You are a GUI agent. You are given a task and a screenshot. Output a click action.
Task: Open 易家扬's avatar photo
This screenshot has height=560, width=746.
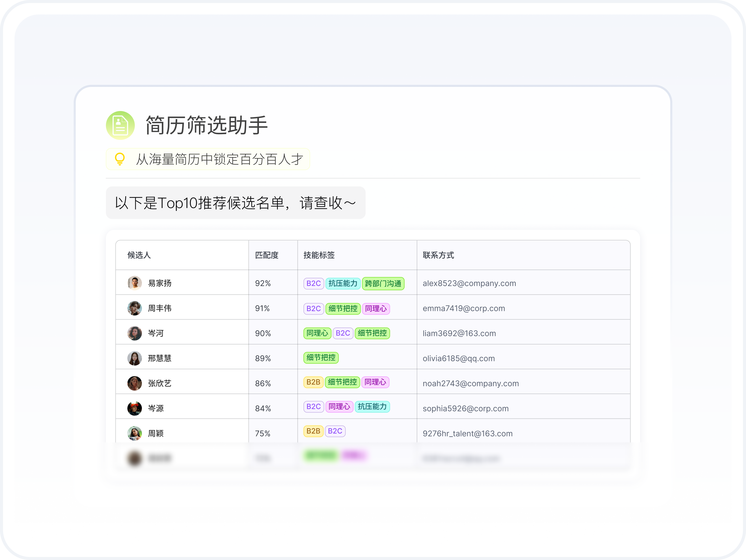(x=135, y=283)
